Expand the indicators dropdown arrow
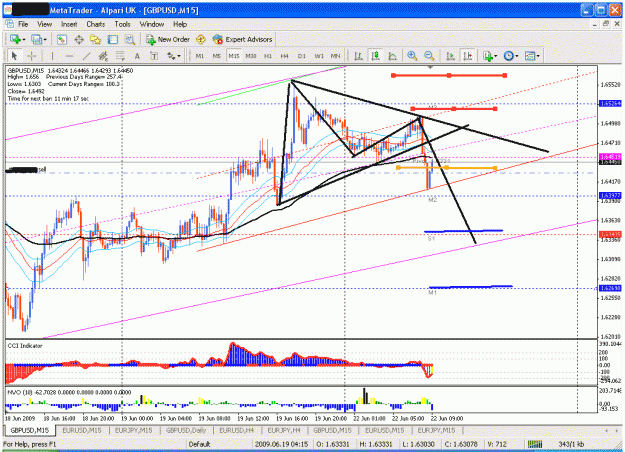This screenshot has width=625, height=452. point(495,56)
